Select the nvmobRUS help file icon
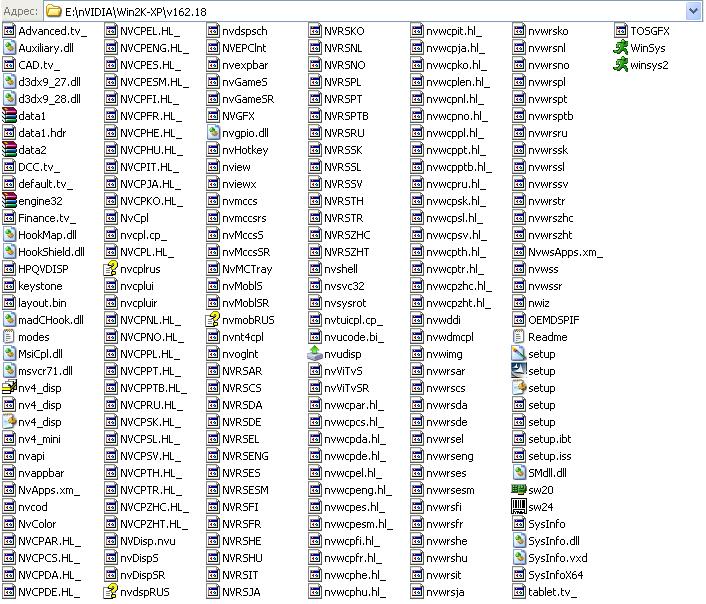706x604 pixels. pyautogui.click(x=213, y=320)
